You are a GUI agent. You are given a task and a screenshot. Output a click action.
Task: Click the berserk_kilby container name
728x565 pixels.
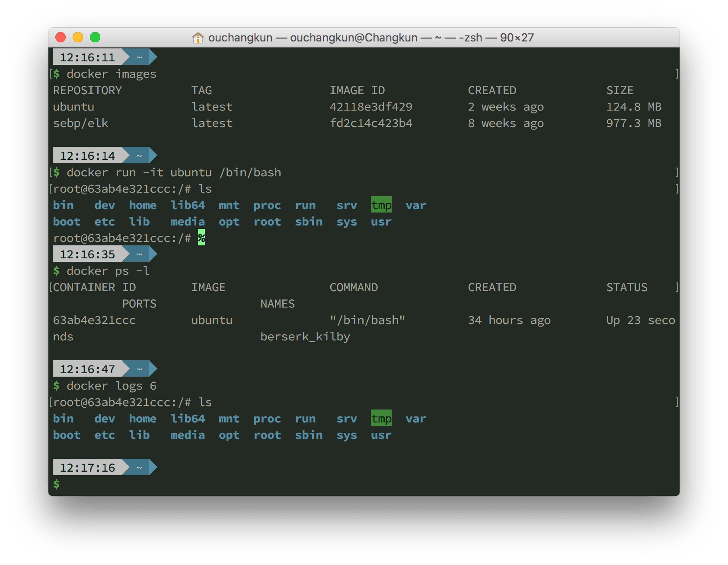coord(305,336)
